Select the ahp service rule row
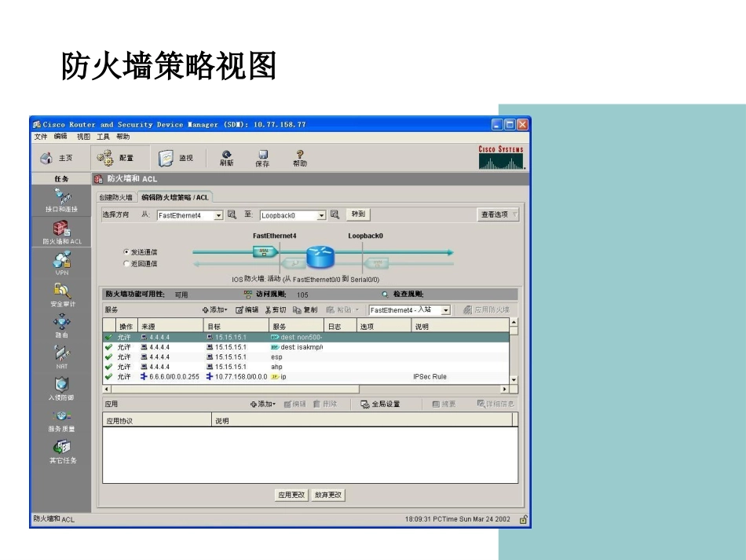The height and width of the screenshot is (560, 746). coord(306,367)
